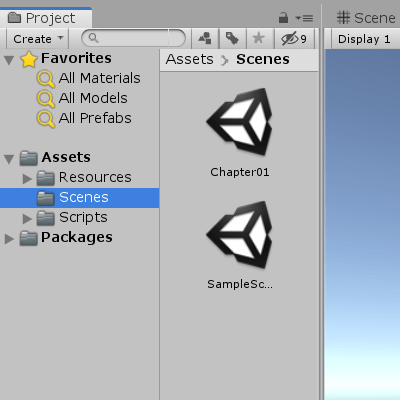Collapse the Assets folder tree
The width and height of the screenshot is (400, 400).
click(9, 159)
